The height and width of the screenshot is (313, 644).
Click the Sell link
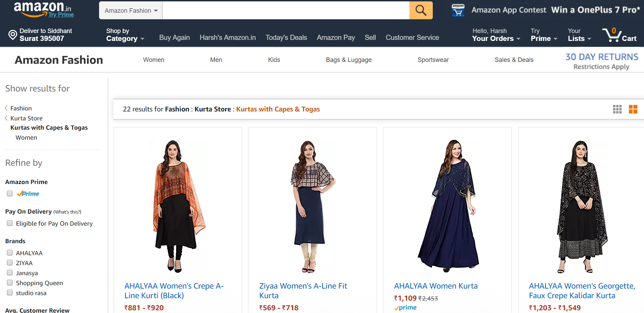pos(370,37)
